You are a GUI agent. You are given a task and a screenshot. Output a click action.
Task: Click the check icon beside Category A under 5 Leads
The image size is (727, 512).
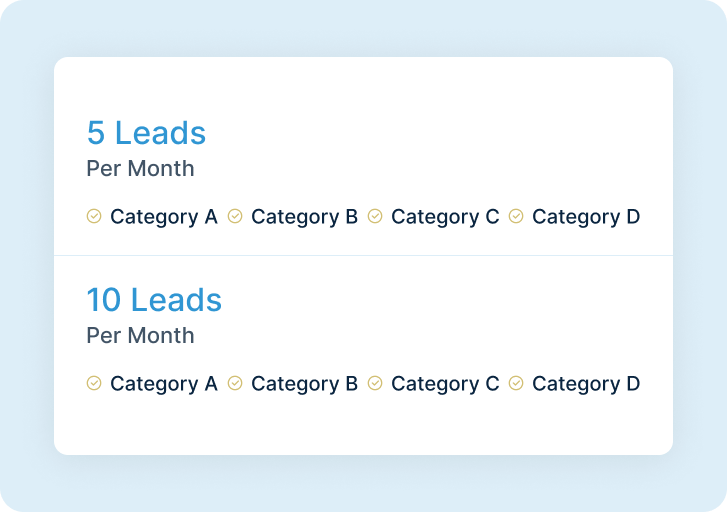tap(94, 216)
